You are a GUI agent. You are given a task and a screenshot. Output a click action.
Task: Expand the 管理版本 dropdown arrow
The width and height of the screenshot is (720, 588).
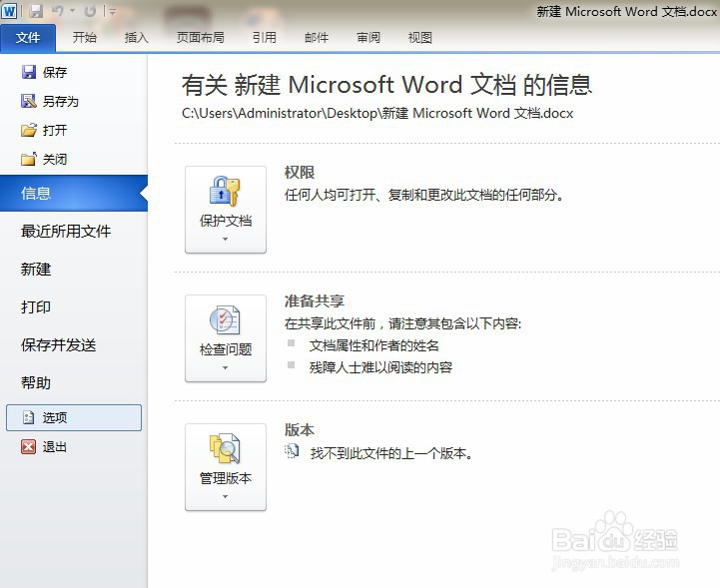pos(225,497)
